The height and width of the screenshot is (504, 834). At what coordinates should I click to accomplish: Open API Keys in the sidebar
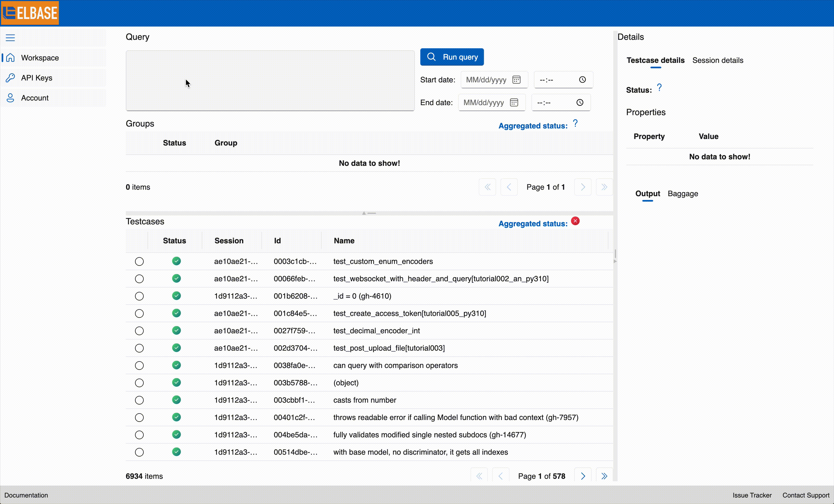click(x=53, y=78)
